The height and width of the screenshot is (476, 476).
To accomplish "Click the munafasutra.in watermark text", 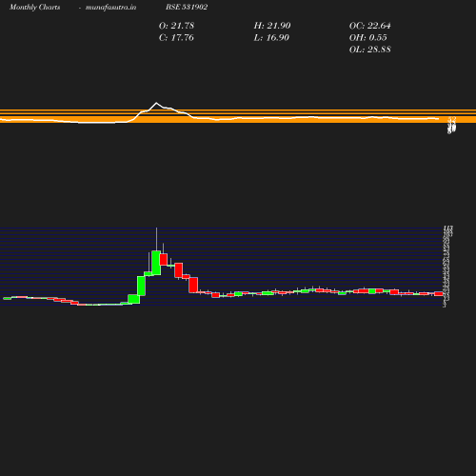I will [x=110, y=7].
